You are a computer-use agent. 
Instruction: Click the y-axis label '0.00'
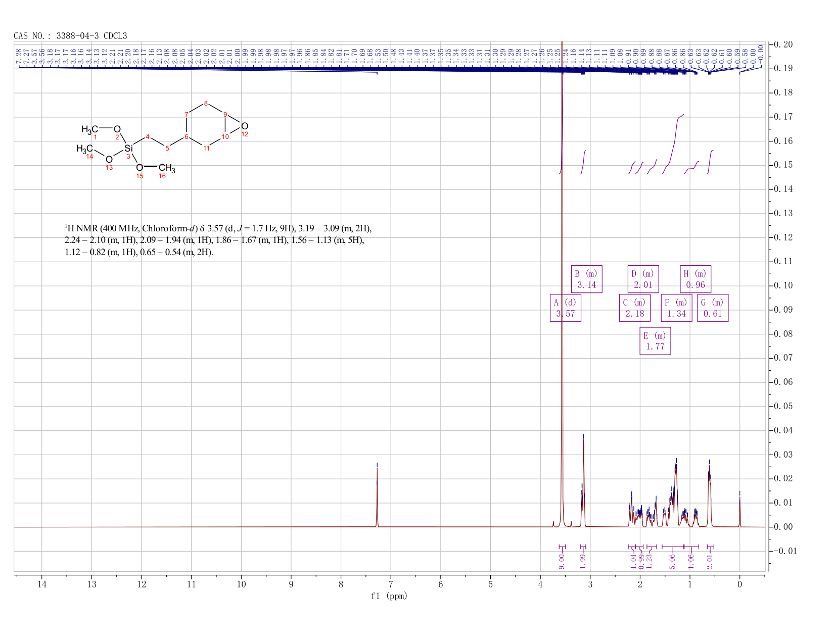coord(784,527)
